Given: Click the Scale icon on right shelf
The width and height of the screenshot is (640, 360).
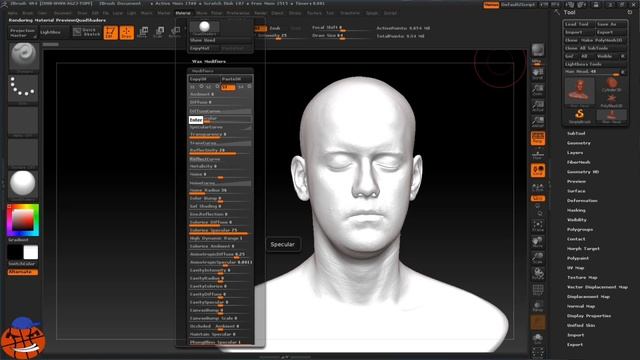Looking at the screenshot, I should 538,258.
